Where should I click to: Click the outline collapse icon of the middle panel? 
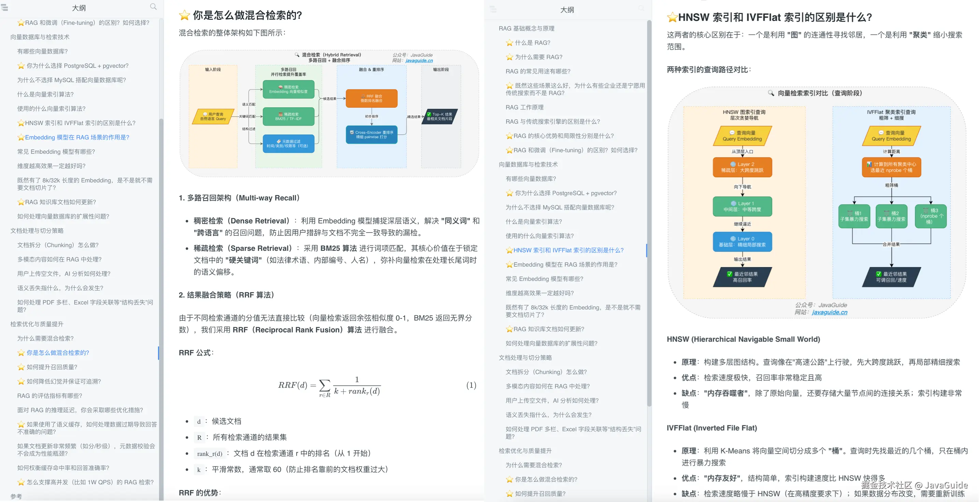(x=493, y=10)
